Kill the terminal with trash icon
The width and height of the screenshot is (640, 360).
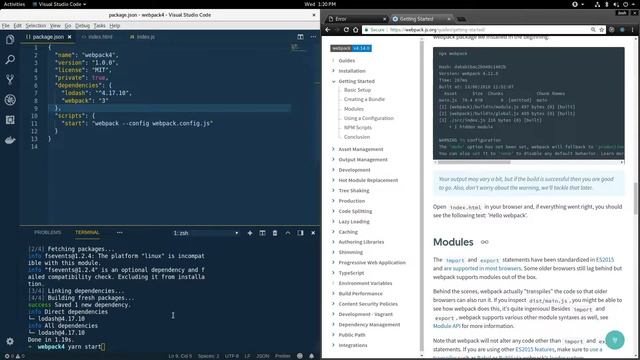tap(275, 233)
